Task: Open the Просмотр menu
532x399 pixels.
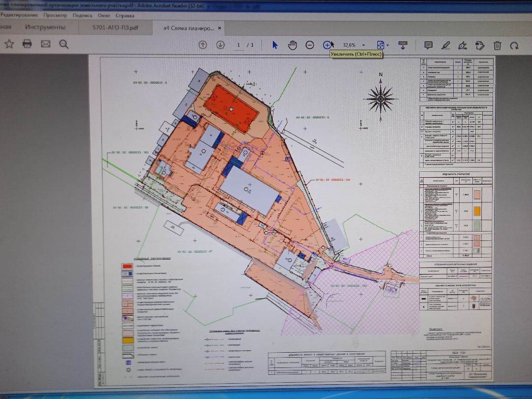Action: pos(55,15)
